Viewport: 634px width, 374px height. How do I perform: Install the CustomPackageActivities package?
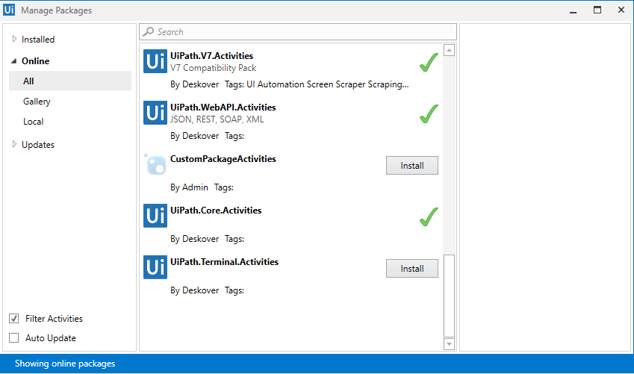coord(412,165)
